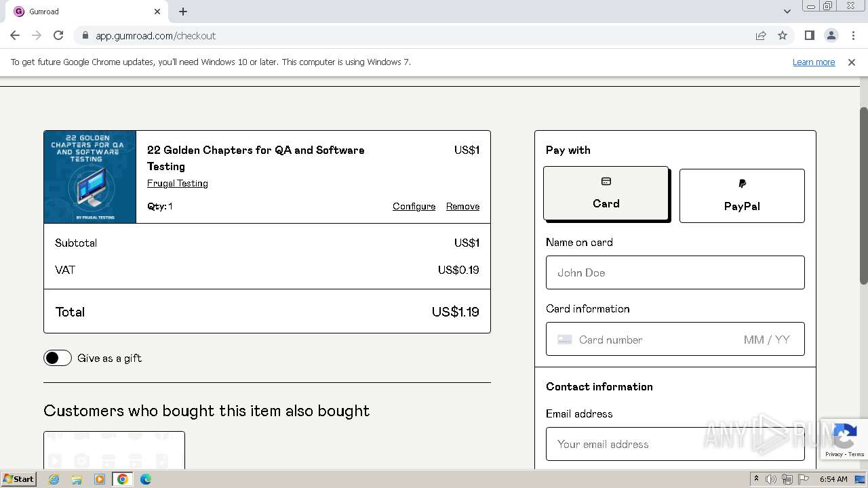This screenshot has width=868, height=488.
Task: Choose PayPal as the payment method
Action: pyautogui.click(x=742, y=196)
